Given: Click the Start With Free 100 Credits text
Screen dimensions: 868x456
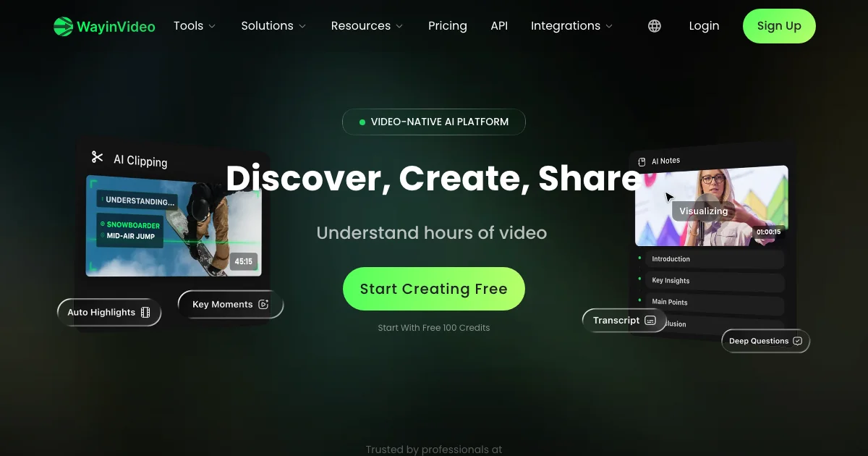Looking at the screenshot, I should point(434,328).
